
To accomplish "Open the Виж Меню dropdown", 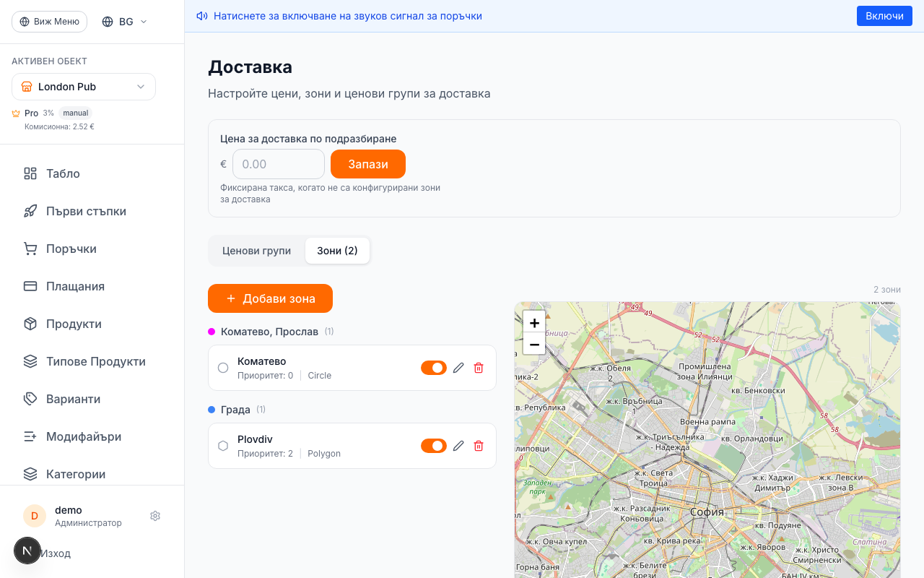I will tap(49, 21).
